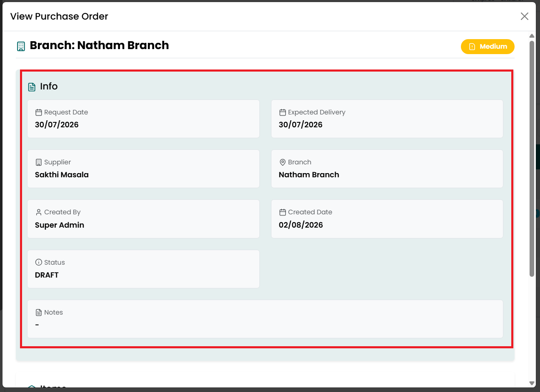Click the person icon beside Created By
This screenshot has height=392, width=540.
tap(39, 212)
